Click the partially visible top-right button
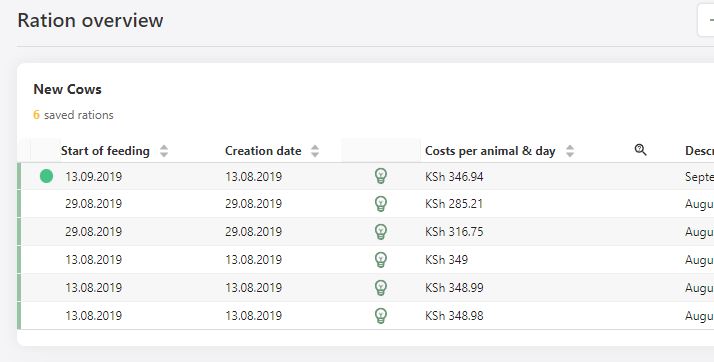This screenshot has width=714, height=362. [706, 20]
